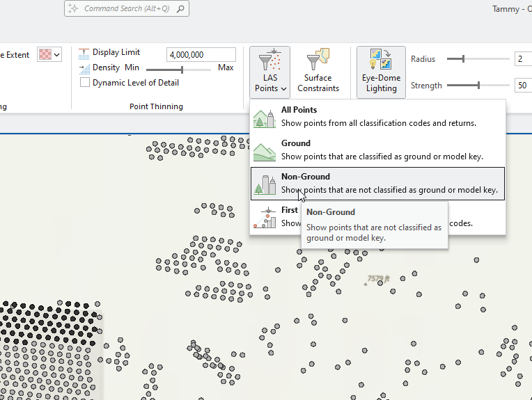Click the Display Limit icon
Image resolution: width=532 pixels, height=400 pixels.
[x=84, y=52]
